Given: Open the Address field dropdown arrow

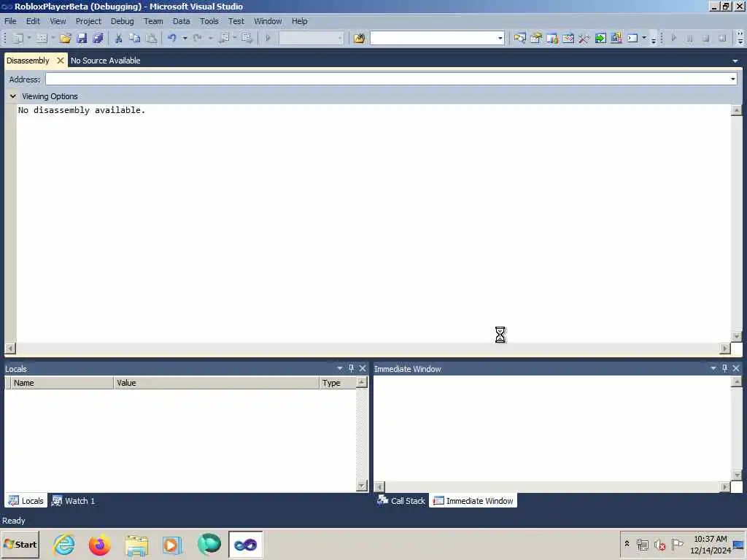Looking at the screenshot, I should pos(732,79).
